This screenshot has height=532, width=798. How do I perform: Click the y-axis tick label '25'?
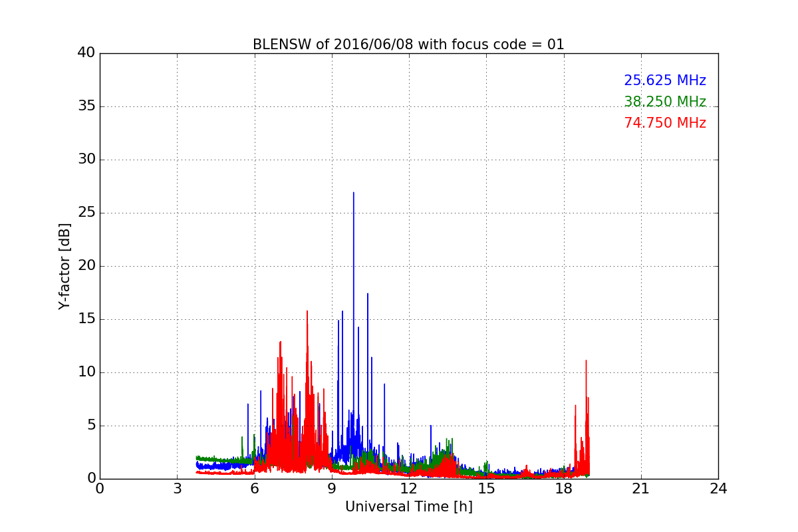tap(86, 213)
